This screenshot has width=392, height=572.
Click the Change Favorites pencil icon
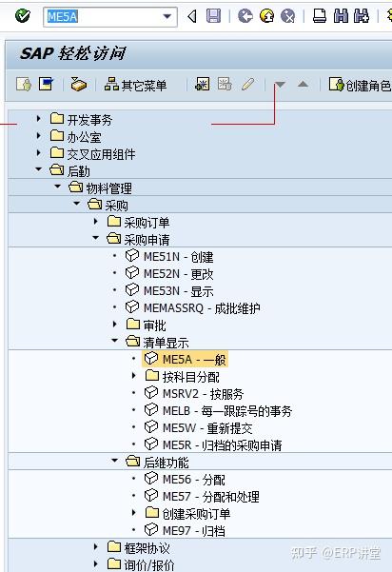[247, 85]
